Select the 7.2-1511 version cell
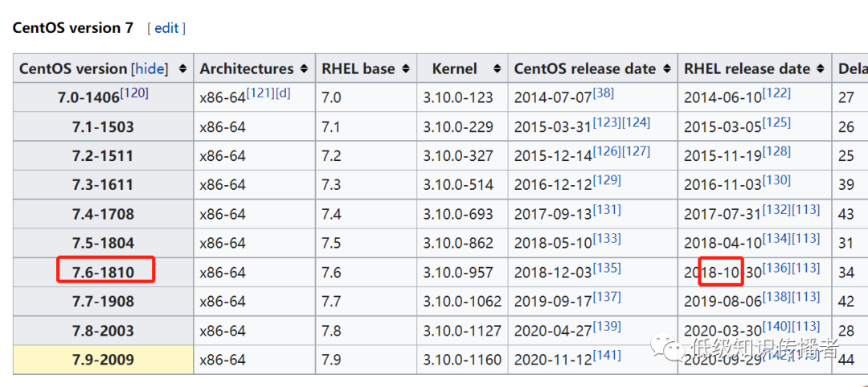This screenshot has width=868, height=387. [x=103, y=156]
